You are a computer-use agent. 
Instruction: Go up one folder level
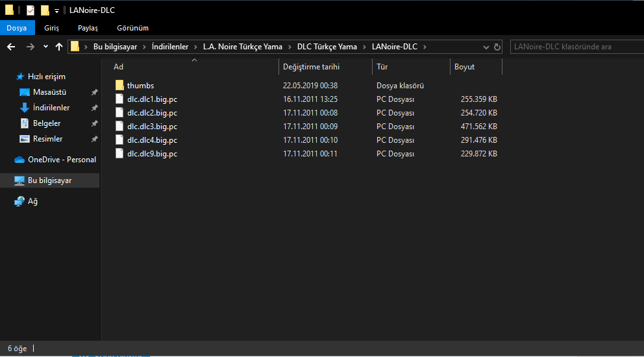coord(58,47)
